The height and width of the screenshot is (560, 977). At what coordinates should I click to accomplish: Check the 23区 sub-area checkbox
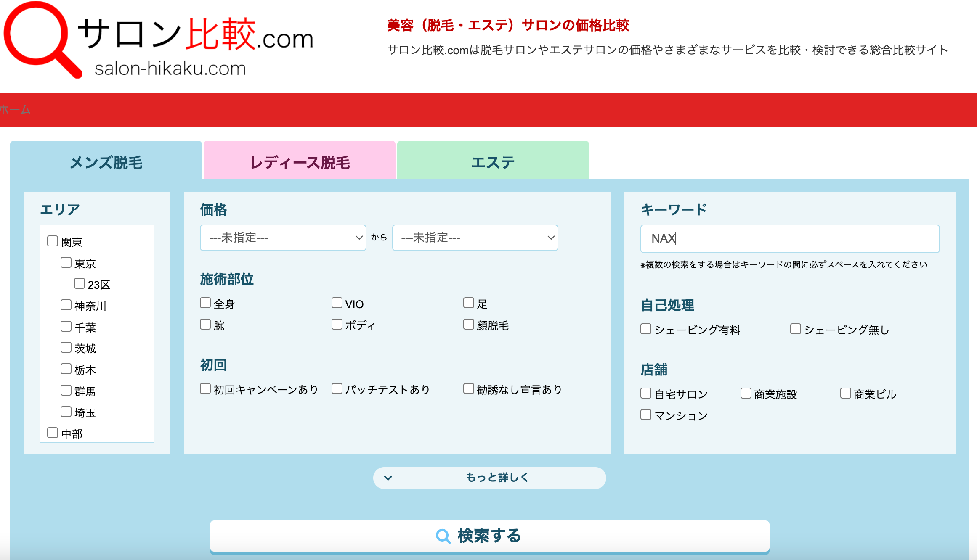tap(80, 284)
